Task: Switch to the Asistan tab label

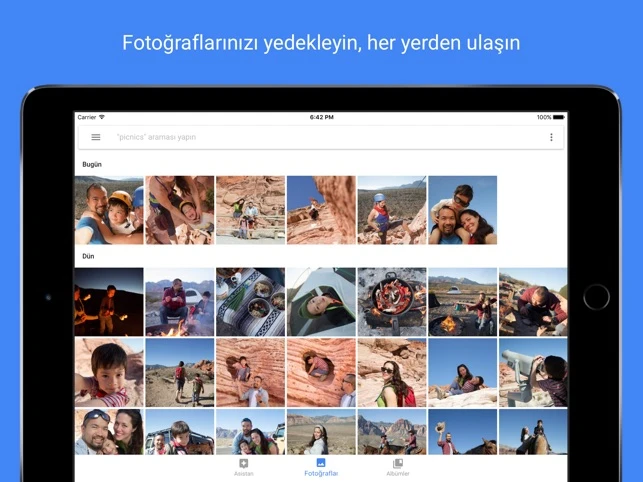Action: pyautogui.click(x=244, y=474)
